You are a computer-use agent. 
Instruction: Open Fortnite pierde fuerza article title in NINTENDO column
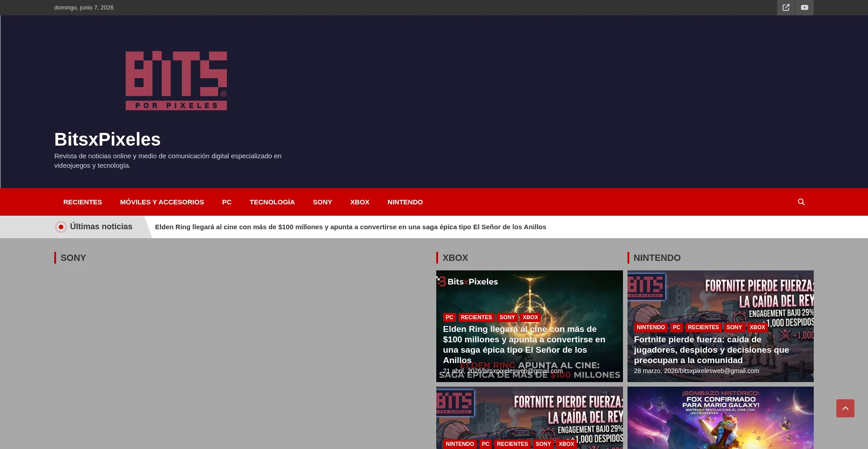712,350
